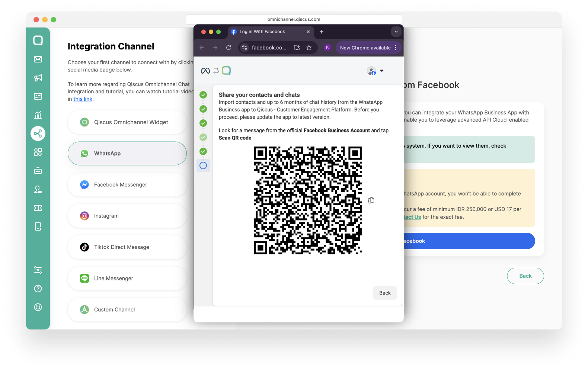Reload the Facebook login popup page
This screenshot has width=588, height=370.
pyautogui.click(x=229, y=48)
